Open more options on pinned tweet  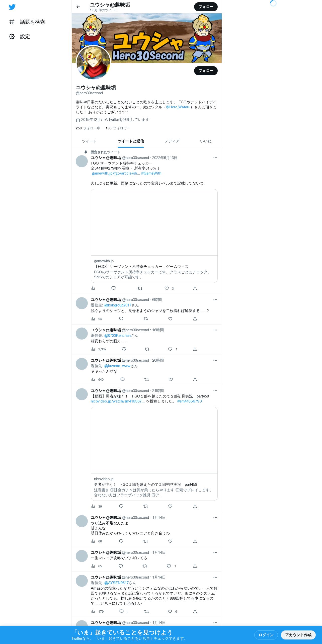tap(215, 158)
